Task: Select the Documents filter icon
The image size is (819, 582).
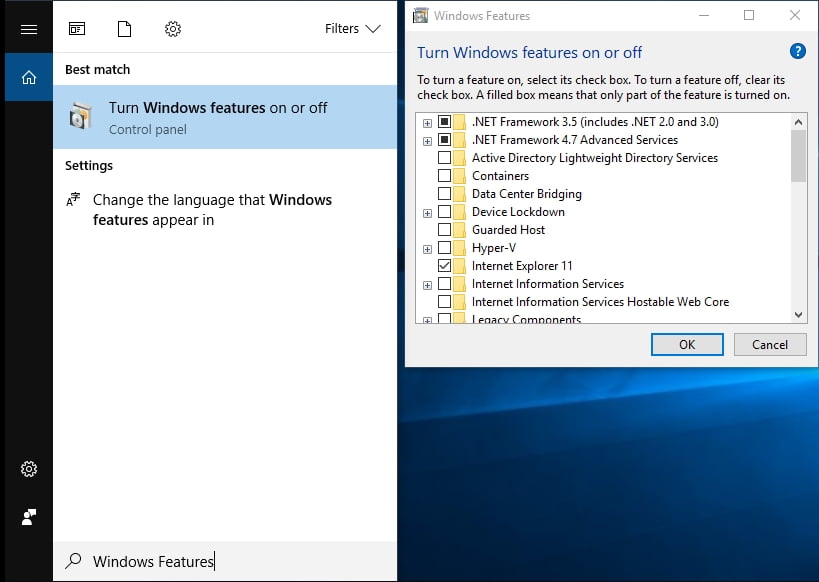Action: (x=124, y=29)
